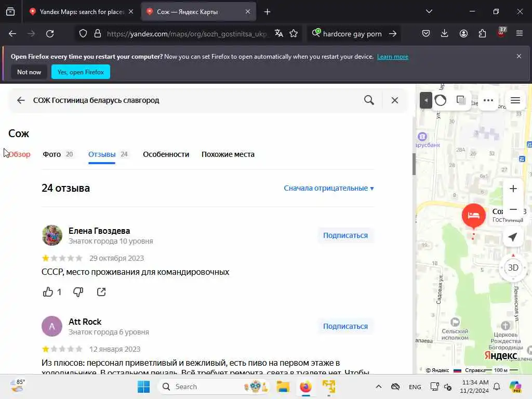Like Елена Гвоздева's review
This screenshot has height=399, width=532.
click(x=48, y=292)
